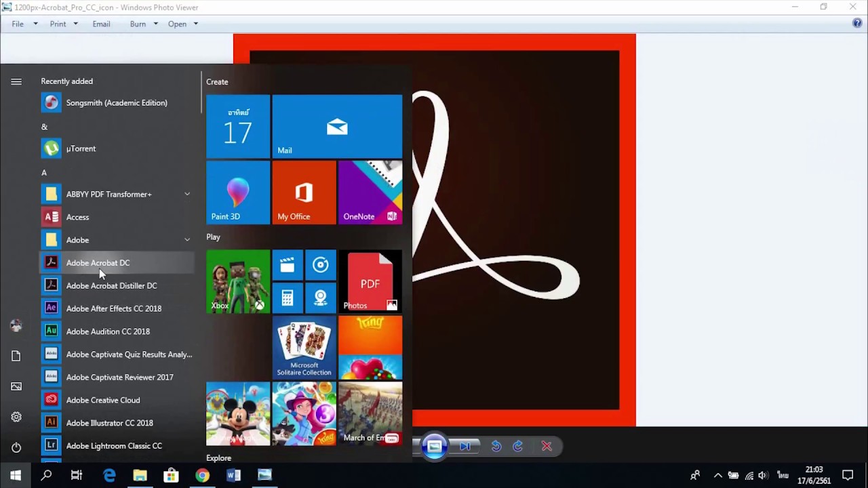Click the & section header
The image size is (868, 488).
(x=44, y=127)
